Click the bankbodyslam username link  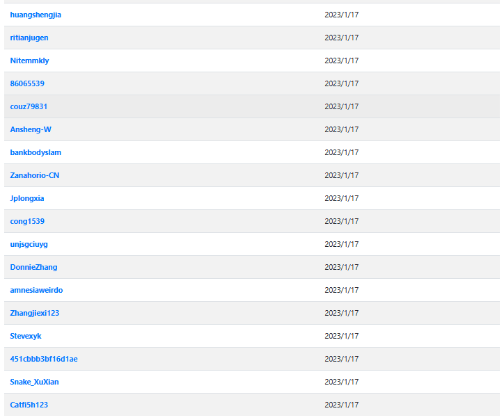point(36,152)
